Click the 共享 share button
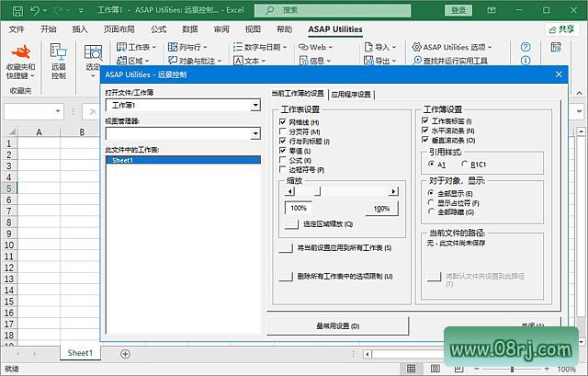The height and width of the screenshot is (376, 588). (561, 29)
